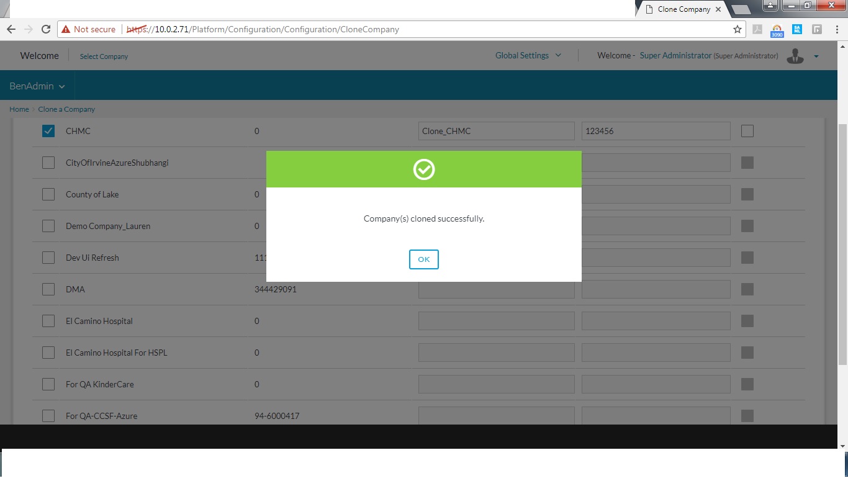The height and width of the screenshot is (504, 848).
Task: Switch to the Clone Company tab
Action: pos(683,9)
